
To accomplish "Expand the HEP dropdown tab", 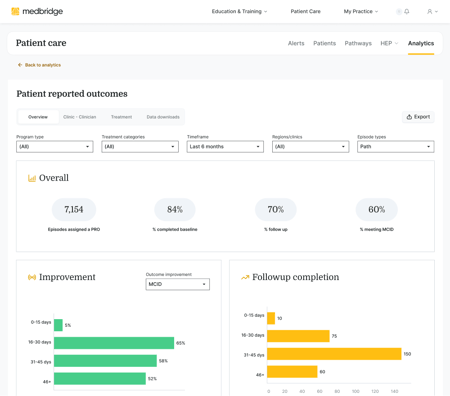I will click(x=389, y=43).
